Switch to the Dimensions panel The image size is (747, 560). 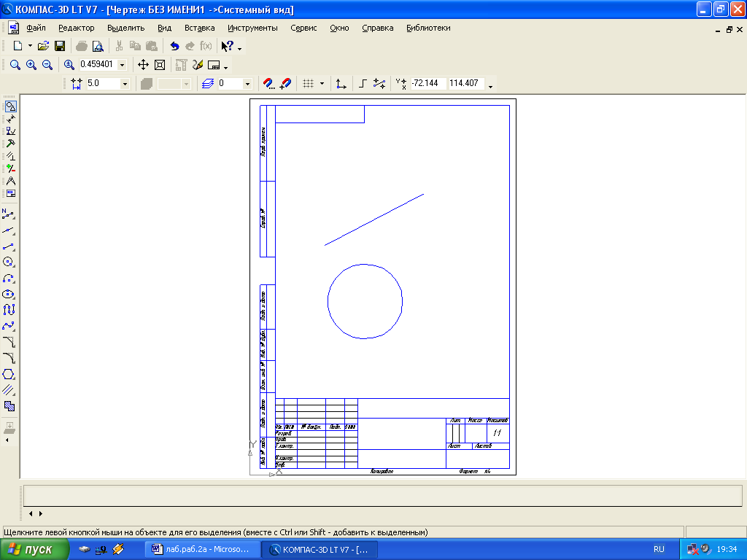10,119
